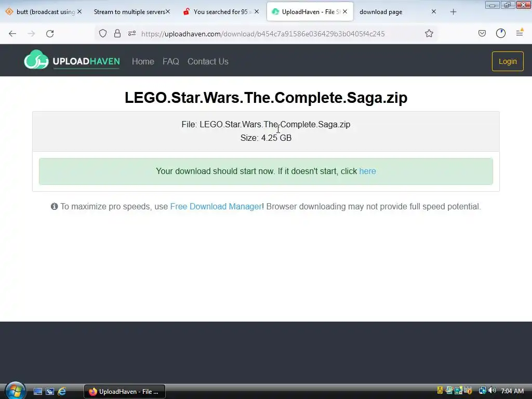The height and width of the screenshot is (399, 532).
Task: Open the circular extension icon in toolbar
Action: 501,33
